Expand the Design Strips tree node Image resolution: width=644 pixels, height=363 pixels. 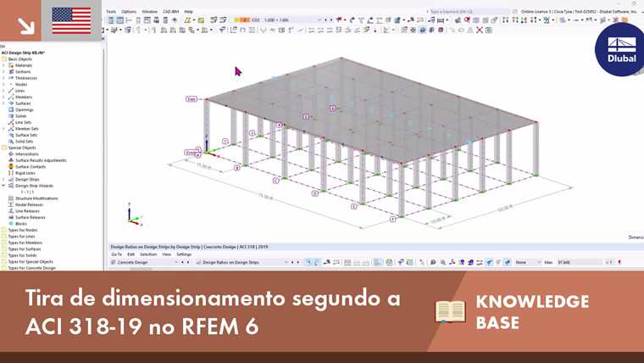coord(3,179)
